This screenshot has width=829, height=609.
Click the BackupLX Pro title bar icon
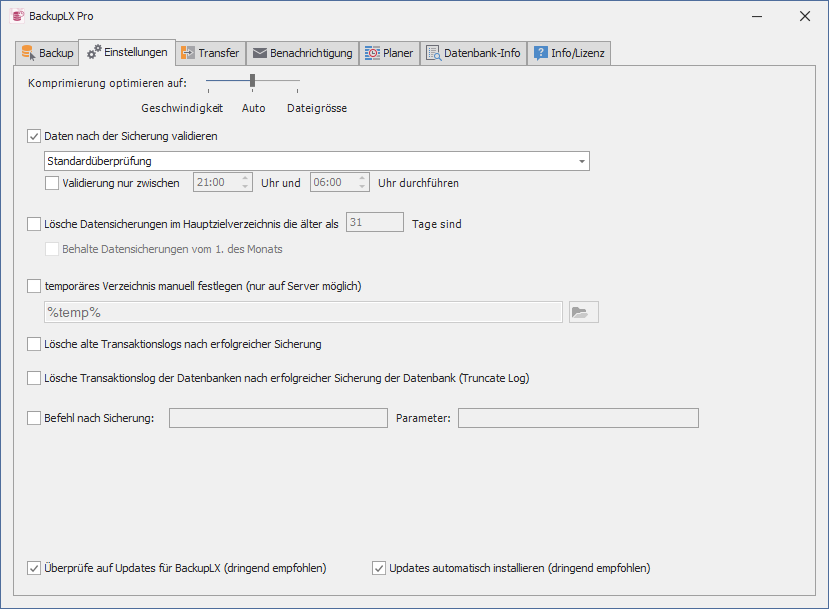(16, 16)
